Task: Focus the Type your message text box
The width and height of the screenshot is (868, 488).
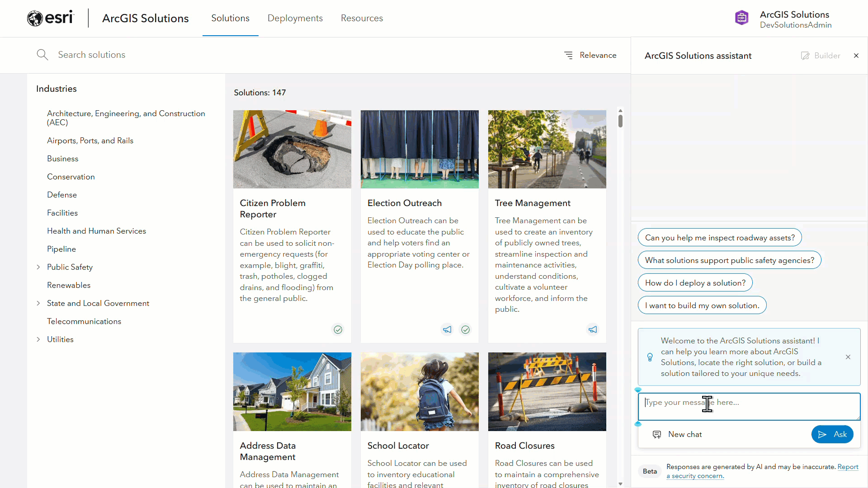Action: pos(749,407)
